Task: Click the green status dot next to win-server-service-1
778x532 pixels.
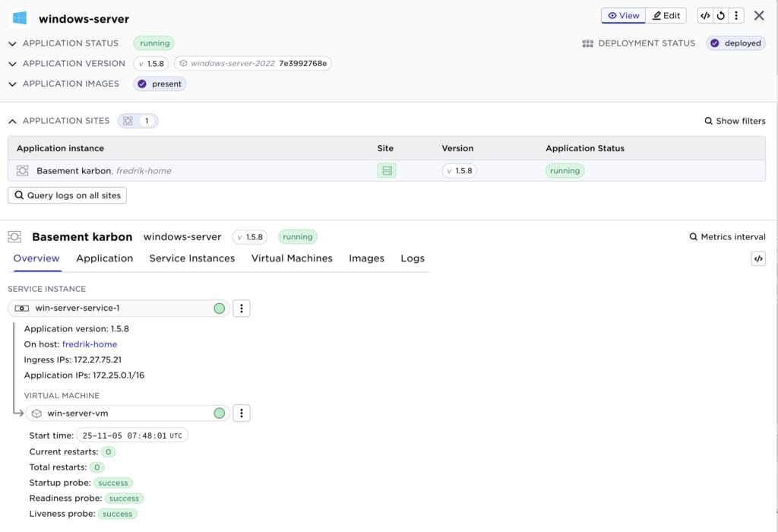Action: tap(219, 308)
